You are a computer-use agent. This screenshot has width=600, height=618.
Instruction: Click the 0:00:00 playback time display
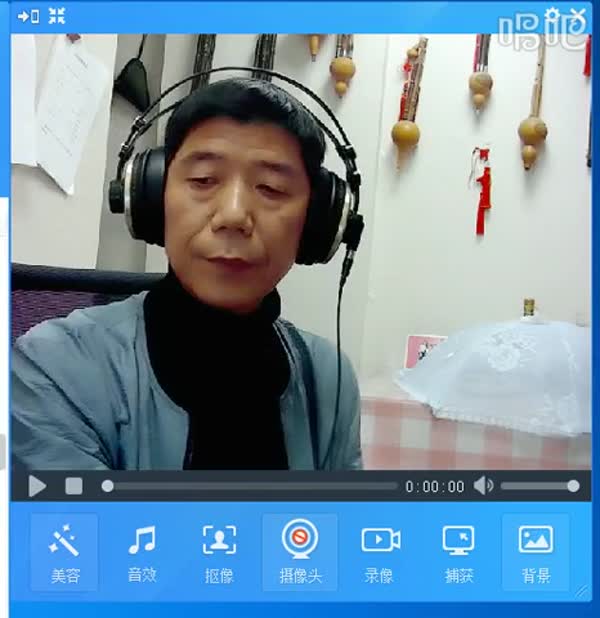[x=434, y=487]
